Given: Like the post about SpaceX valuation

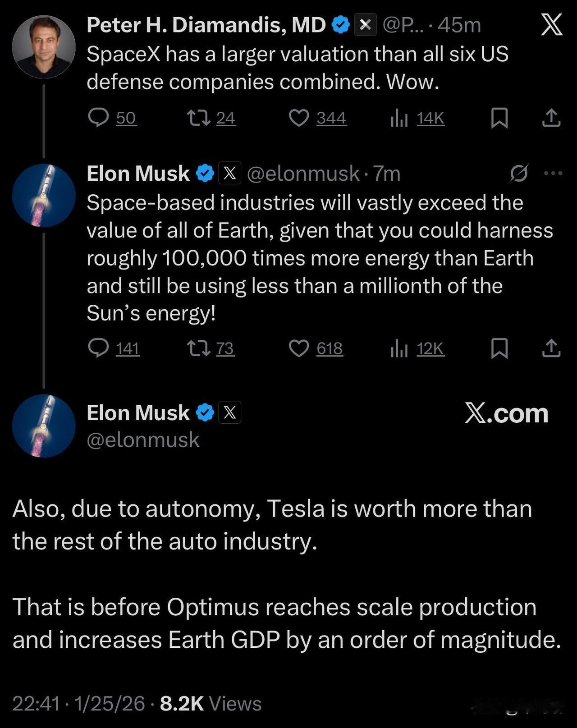Looking at the screenshot, I should [298, 118].
